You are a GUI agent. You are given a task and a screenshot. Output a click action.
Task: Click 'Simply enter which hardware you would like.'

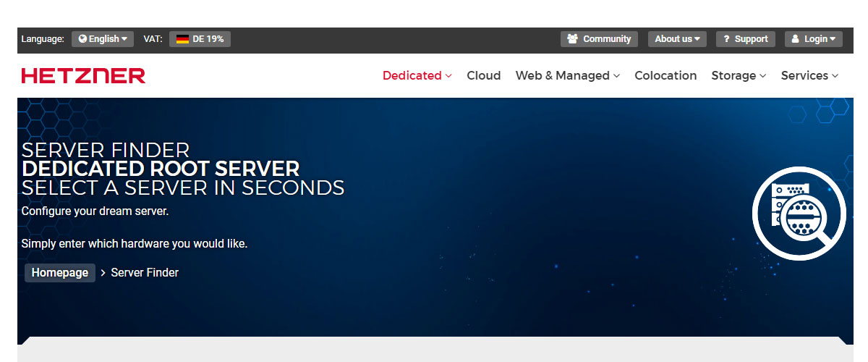pos(135,244)
